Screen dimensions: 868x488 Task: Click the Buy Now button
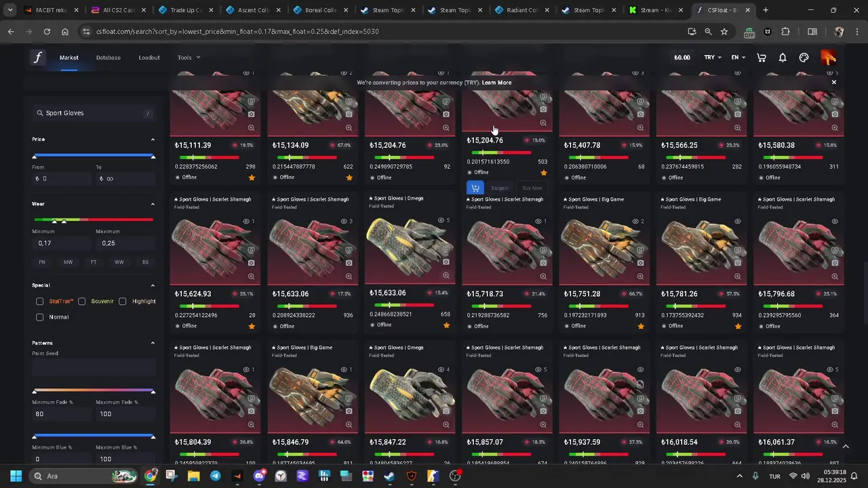pyautogui.click(x=532, y=188)
